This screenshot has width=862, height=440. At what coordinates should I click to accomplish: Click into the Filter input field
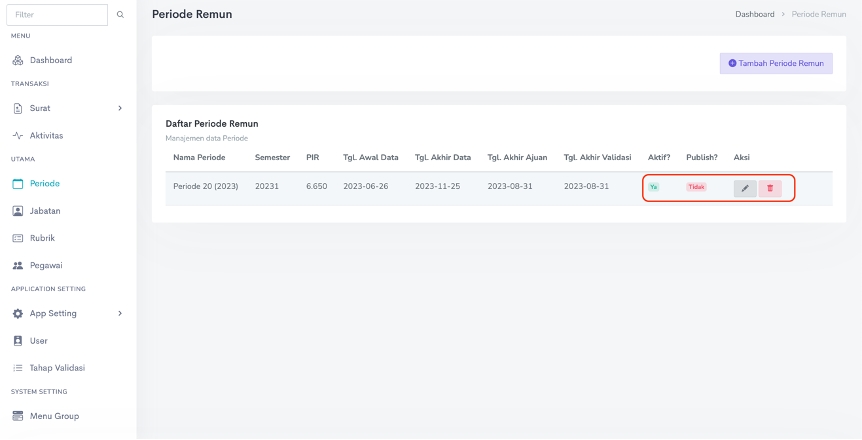58,15
